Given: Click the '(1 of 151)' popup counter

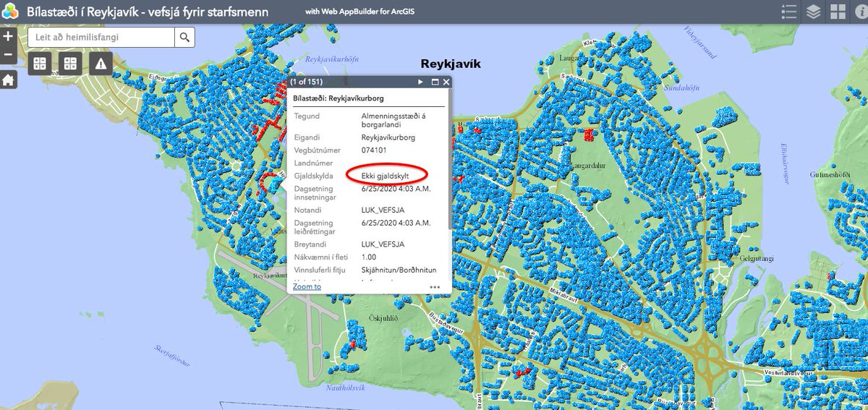Looking at the screenshot, I should (x=307, y=82).
